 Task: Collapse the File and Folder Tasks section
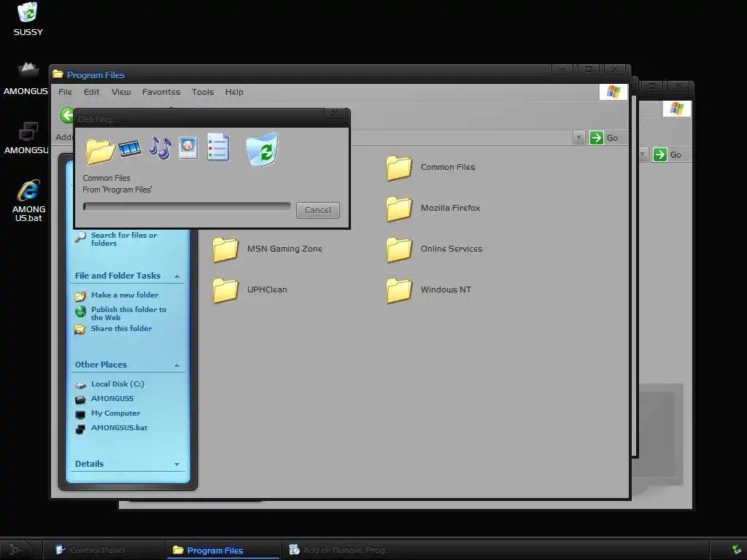coord(177,276)
